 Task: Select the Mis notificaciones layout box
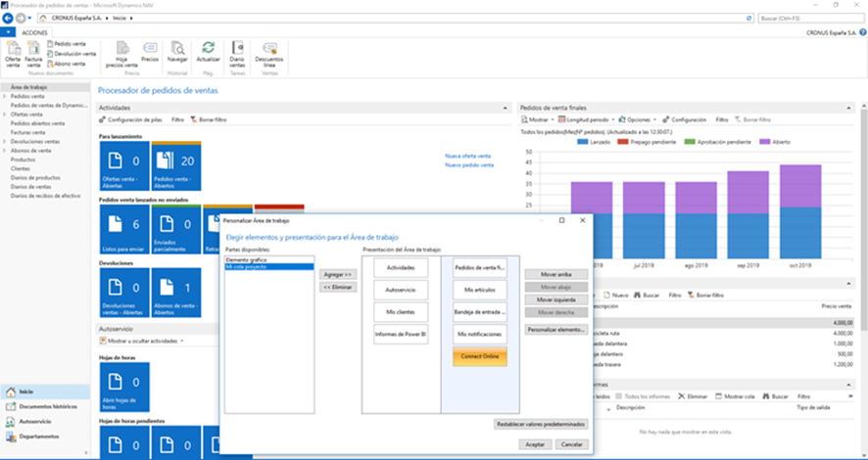click(x=480, y=334)
